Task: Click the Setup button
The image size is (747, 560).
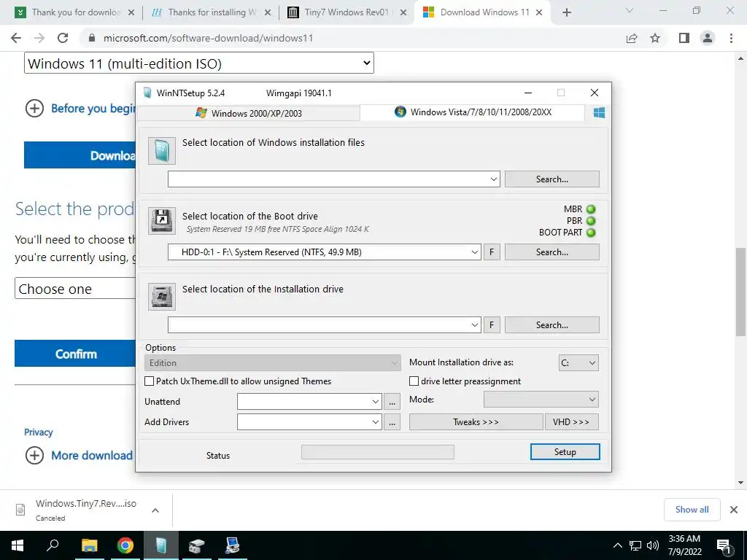Action: [565, 452]
